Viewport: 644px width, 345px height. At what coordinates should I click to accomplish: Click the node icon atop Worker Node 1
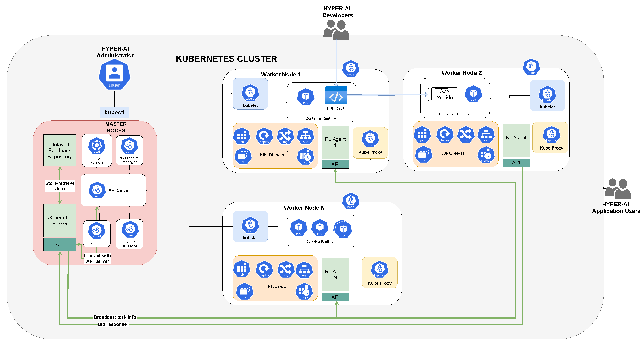(x=350, y=68)
